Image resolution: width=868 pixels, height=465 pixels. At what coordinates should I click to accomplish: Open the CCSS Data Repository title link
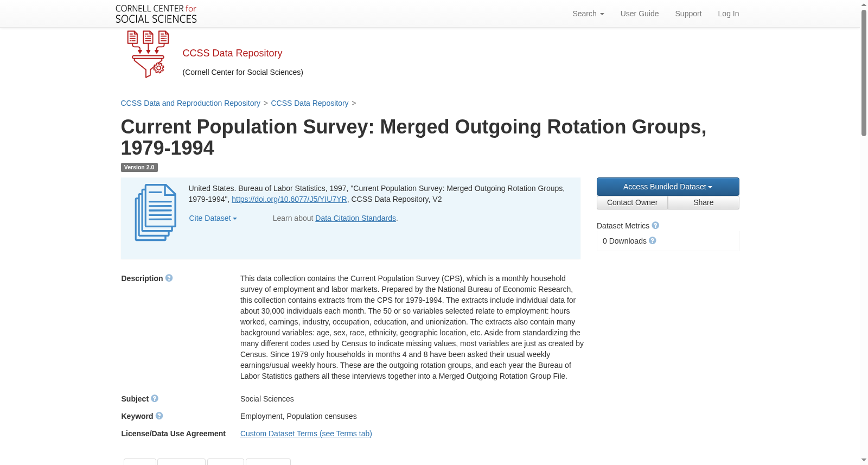click(232, 53)
